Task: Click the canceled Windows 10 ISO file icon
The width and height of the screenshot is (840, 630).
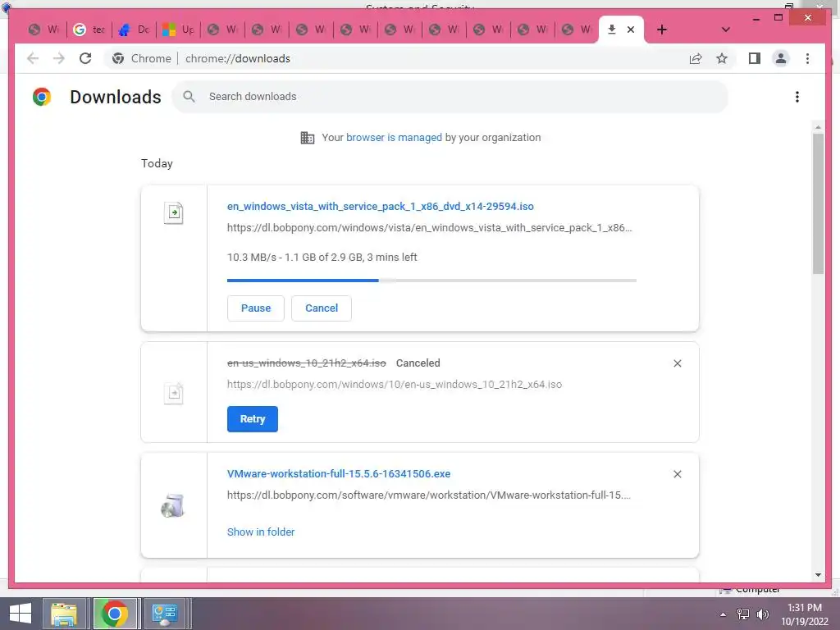Action: (174, 393)
